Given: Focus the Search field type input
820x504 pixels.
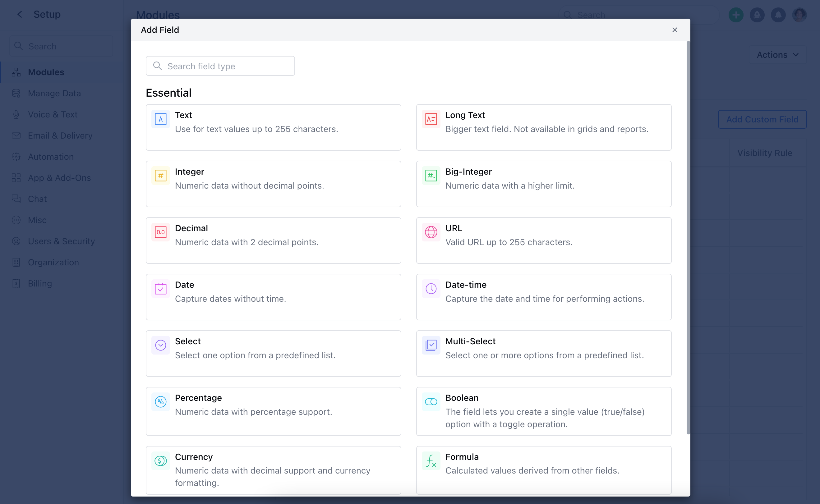Looking at the screenshot, I should [x=220, y=66].
